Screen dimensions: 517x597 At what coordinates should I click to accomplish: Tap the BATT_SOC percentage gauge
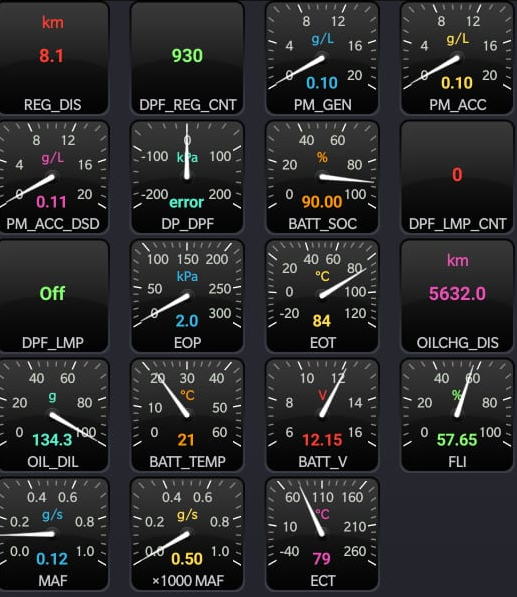(322, 177)
